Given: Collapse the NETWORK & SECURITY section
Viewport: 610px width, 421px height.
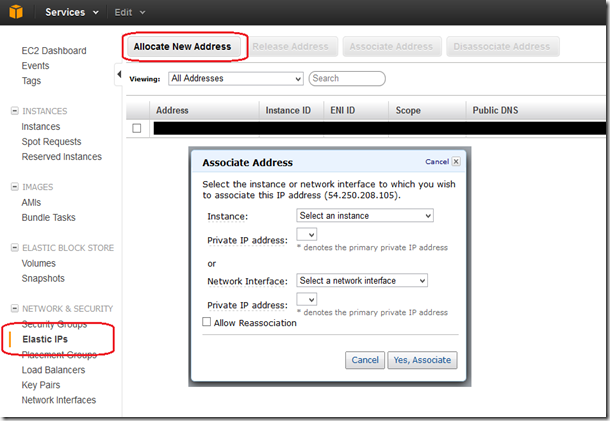Looking at the screenshot, I should pyautogui.click(x=14, y=309).
